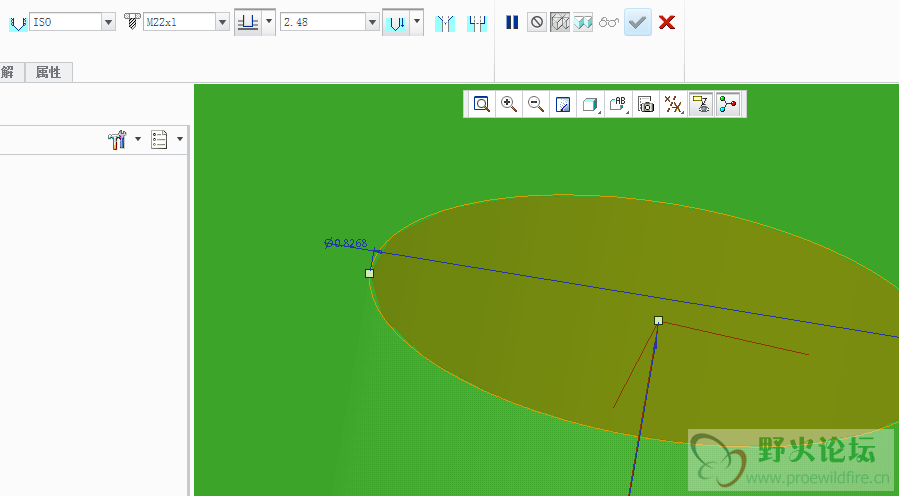Click the drill shoulder depth icon
Image resolution: width=899 pixels, height=496 pixels.
point(397,23)
